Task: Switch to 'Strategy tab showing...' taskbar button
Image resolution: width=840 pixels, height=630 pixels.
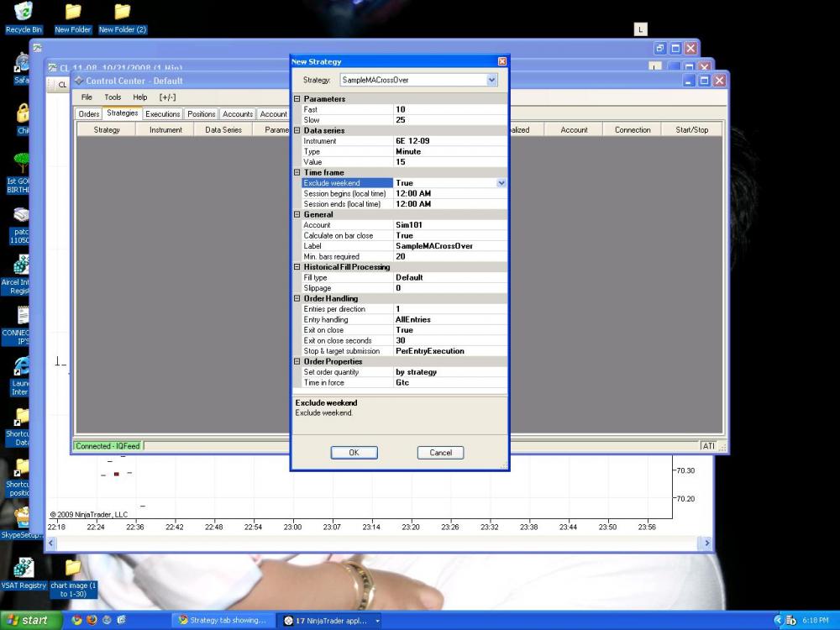Action: 223,621
